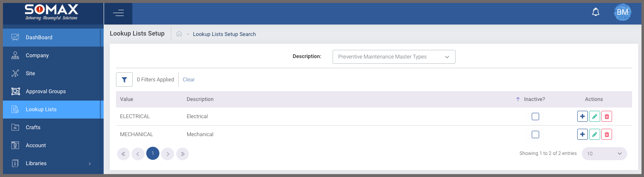The height and width of the screenshot is (177, 644).
Task: Click the Mechanical description cell
Action: [200, 134]
